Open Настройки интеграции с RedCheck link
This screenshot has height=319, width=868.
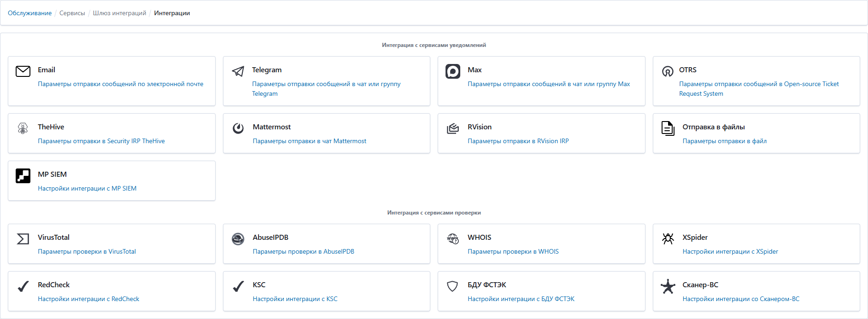tap(88, 299)
